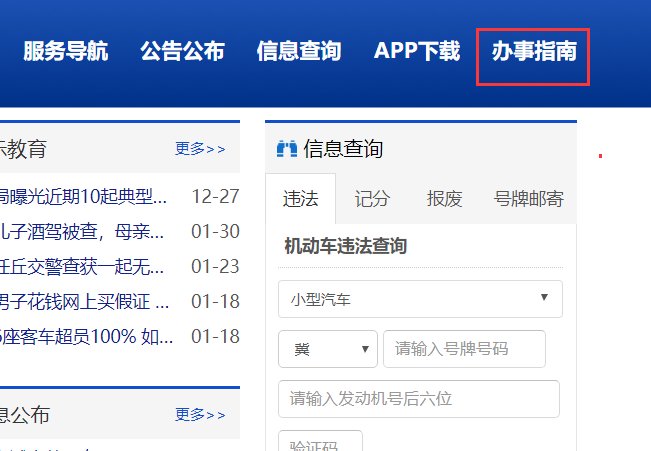
Task: Click 更多>> in the 公布 section
Action: pyautogui.click(x=200, y=414)
